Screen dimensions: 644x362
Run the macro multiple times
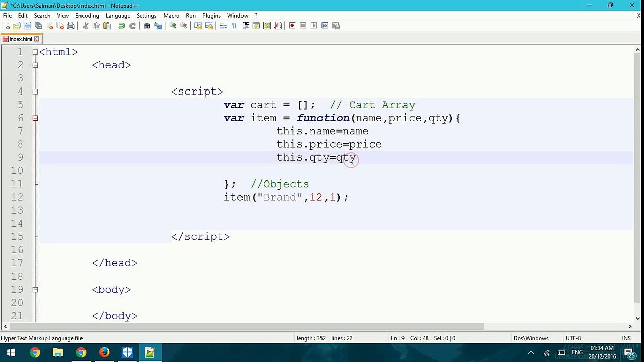(x=325, y=26)
